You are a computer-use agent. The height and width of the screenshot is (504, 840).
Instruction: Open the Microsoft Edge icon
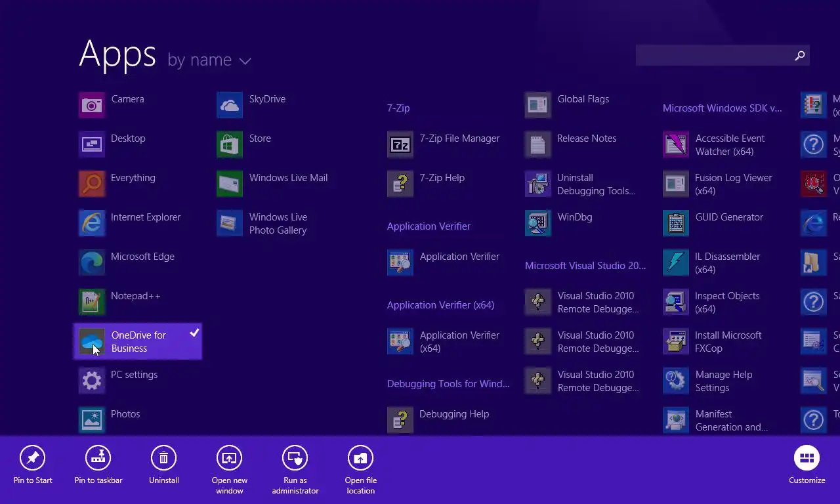click(92, 262)
